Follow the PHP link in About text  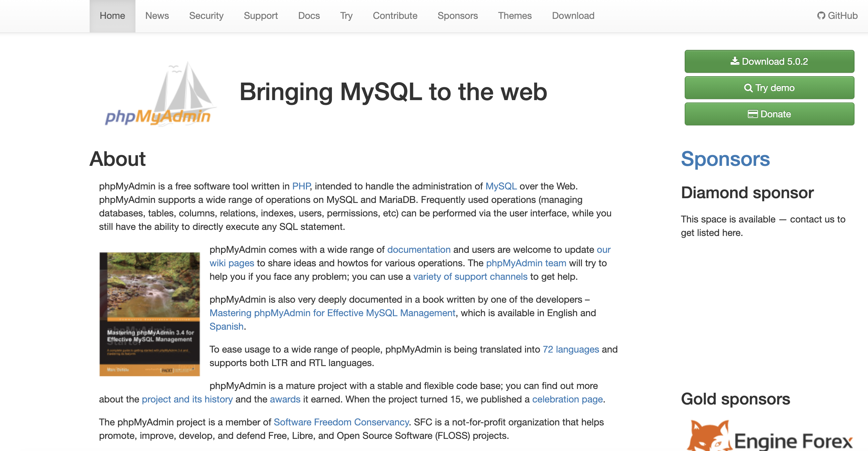[301, 186]
